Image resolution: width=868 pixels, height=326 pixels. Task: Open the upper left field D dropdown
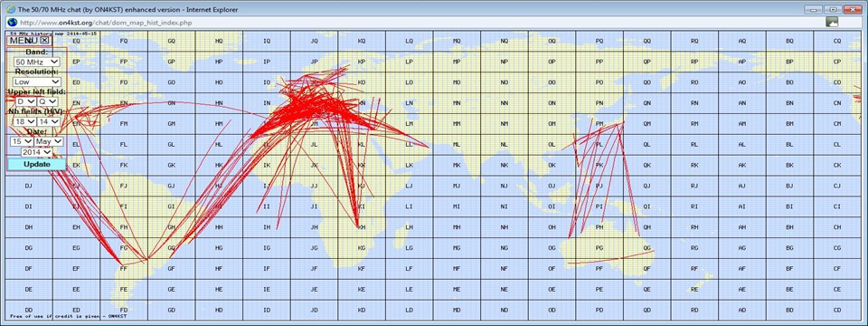25,102
